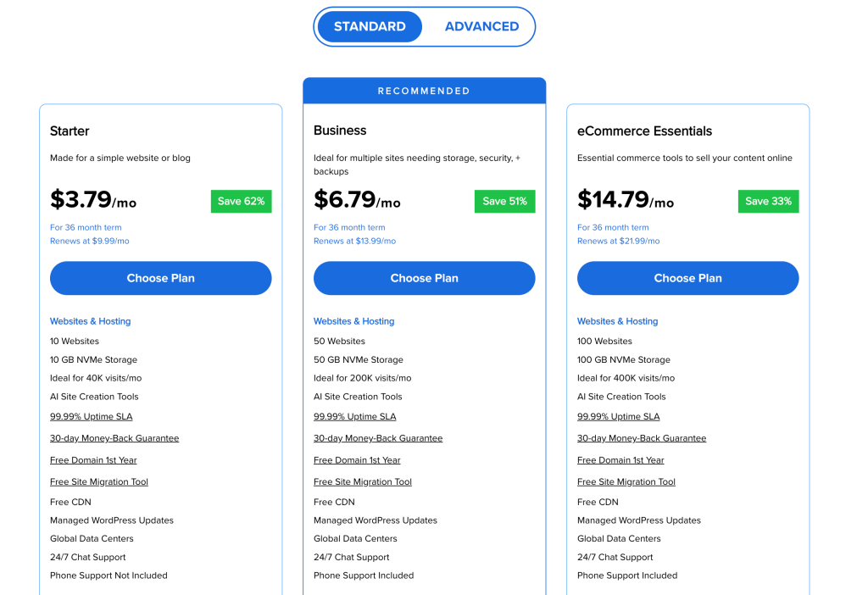View 30-day Money-Back Guarantee for Business plan
This screenshot has width=868, height=595.
tap(378, 438)
